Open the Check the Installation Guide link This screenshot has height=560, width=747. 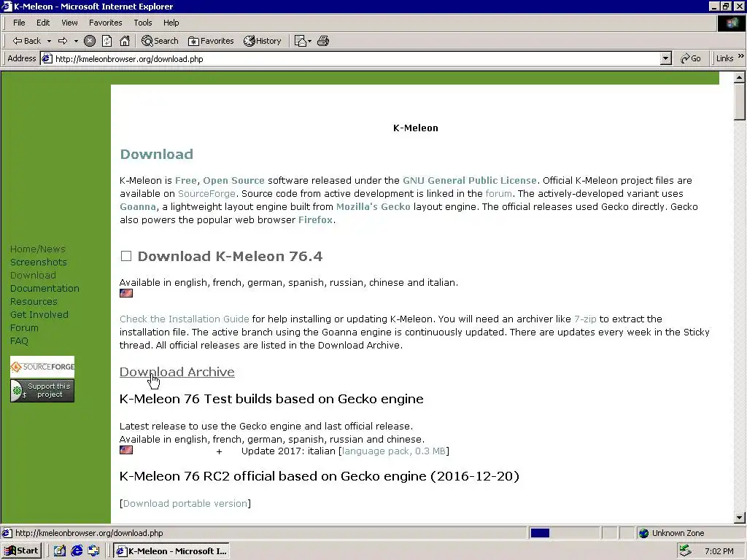pos(185,319)
